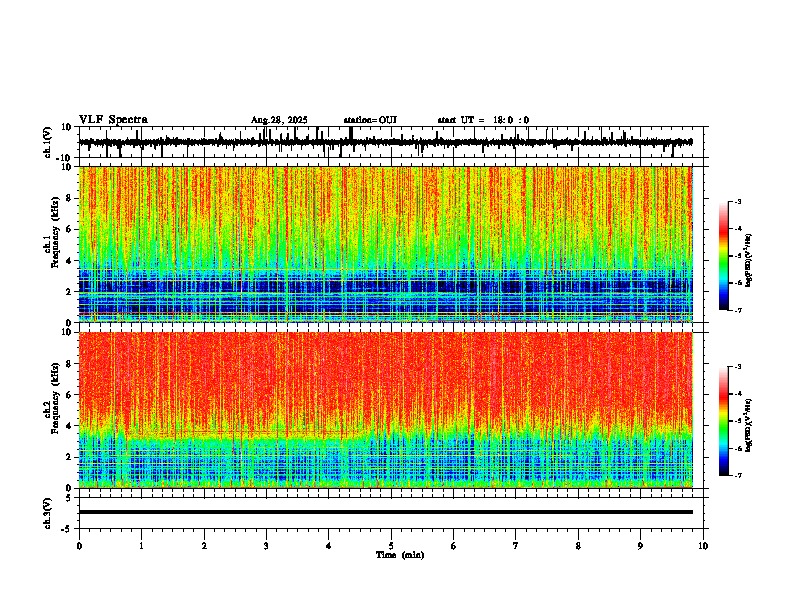Click the 'VLF Spectra' plot title
This screenshot has width=792, height=612.
pyautogui.click(x=113, y=119)
